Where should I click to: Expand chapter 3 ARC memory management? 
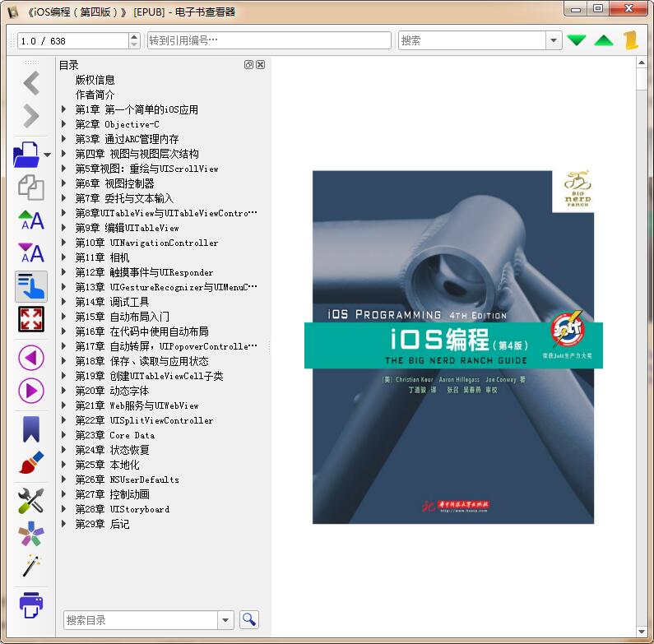(63, 139)
